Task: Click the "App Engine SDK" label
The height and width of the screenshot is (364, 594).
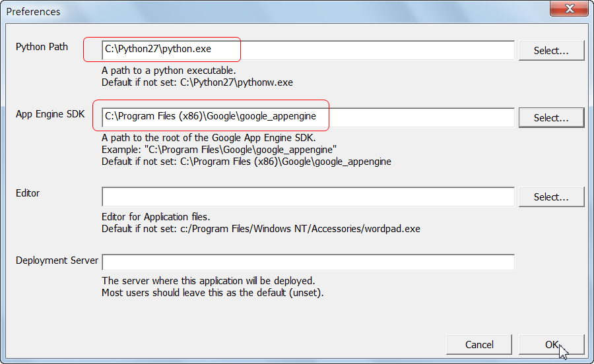Action: pyautogui.click(x=50, y=114)
